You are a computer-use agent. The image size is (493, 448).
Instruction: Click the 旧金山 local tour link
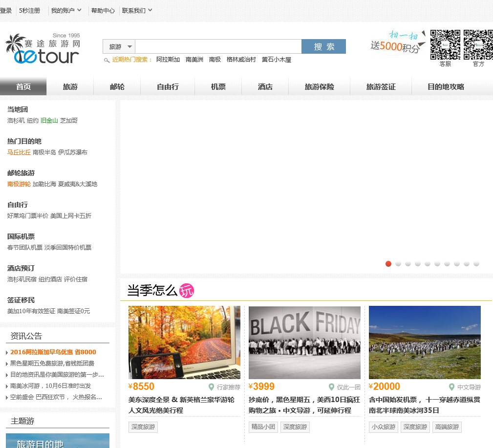point(49,120)
